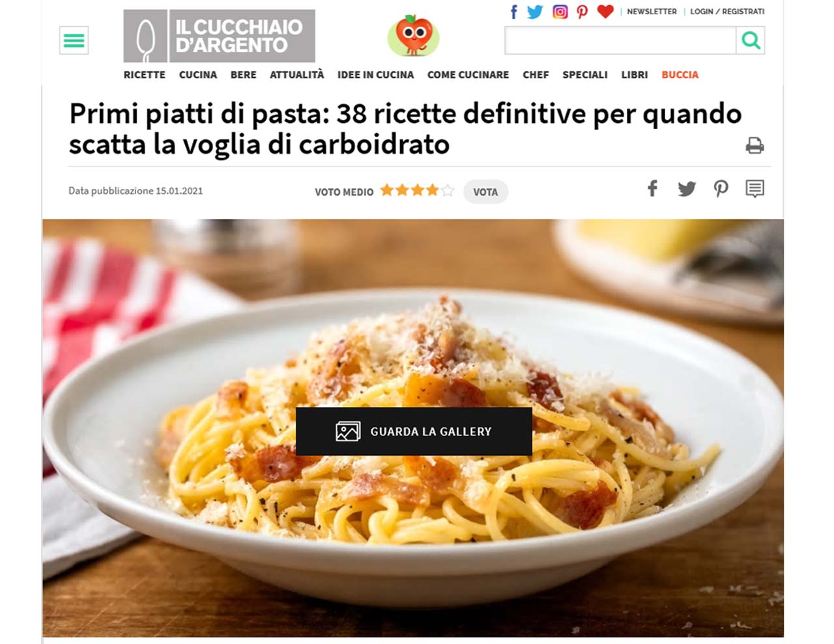Viewport: 834px width, 644px height.
Task: Click the Facebook icon in top bar
Action: coord(513,12)
